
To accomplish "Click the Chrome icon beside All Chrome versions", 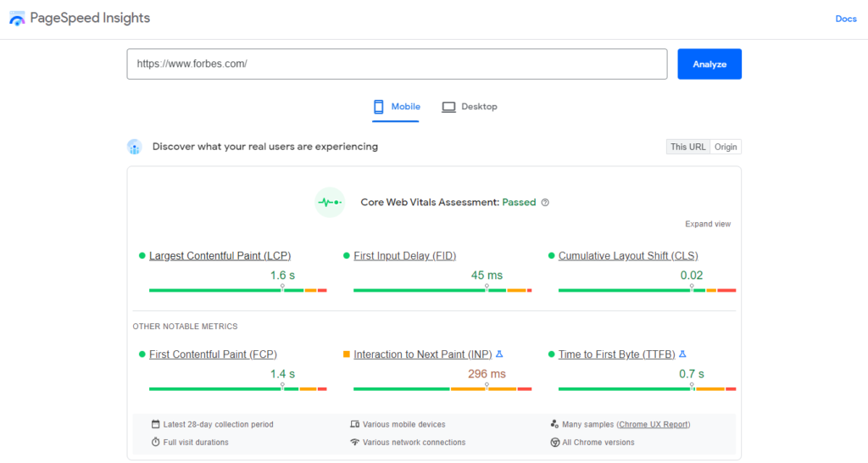I will (554, 442).
